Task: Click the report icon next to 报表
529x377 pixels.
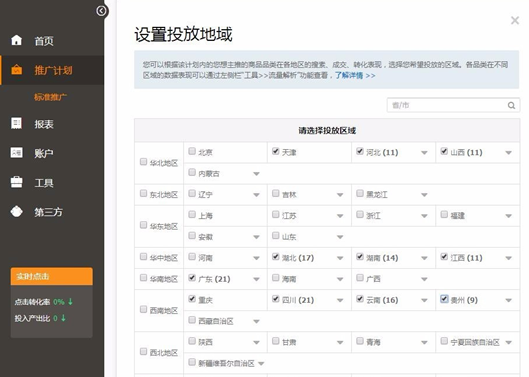Action: (17, 123)
